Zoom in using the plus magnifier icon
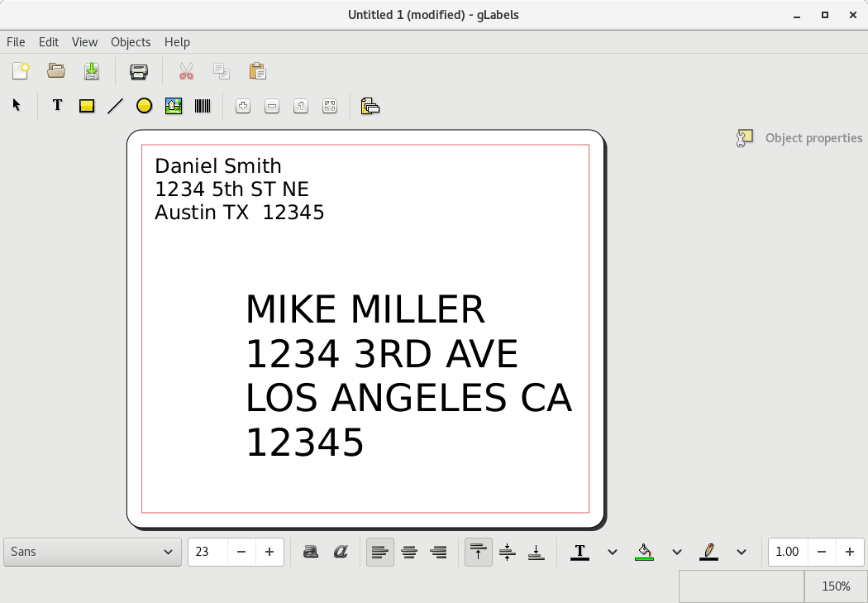The width and height of the screenshot is (868, 603). tap(242, 106)
